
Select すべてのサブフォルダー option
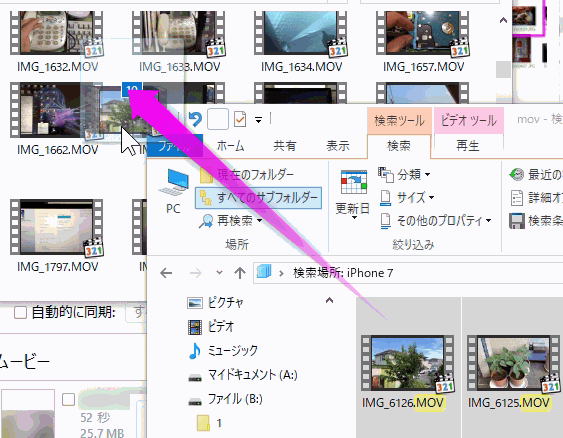pyautogui.click(x=258, y=197)
